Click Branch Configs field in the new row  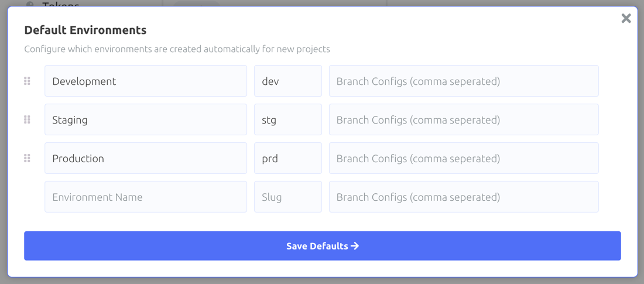tap(463, 197)
